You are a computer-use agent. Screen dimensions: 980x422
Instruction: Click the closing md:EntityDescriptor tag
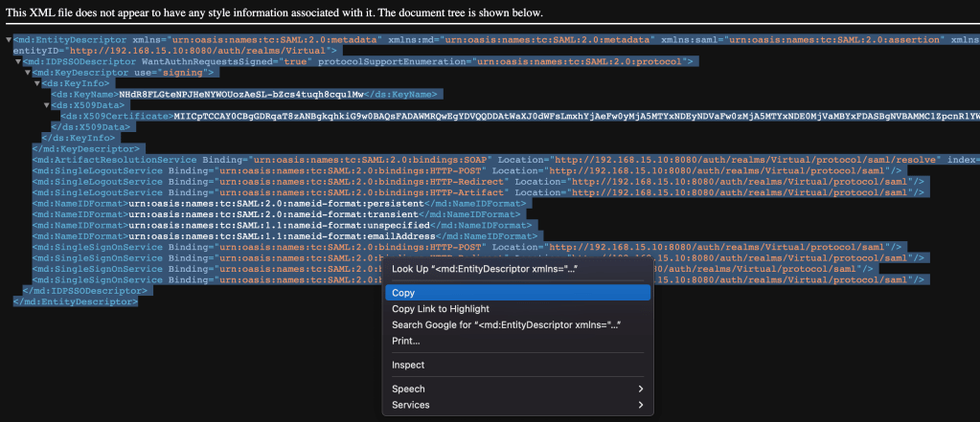pyautogui.click(x=76, y=300)
